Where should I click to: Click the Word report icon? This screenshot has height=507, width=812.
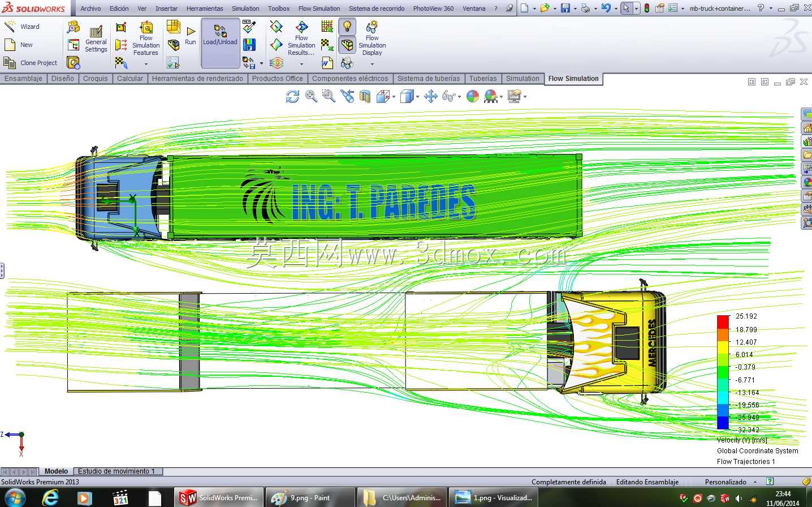tap(327, 63)
